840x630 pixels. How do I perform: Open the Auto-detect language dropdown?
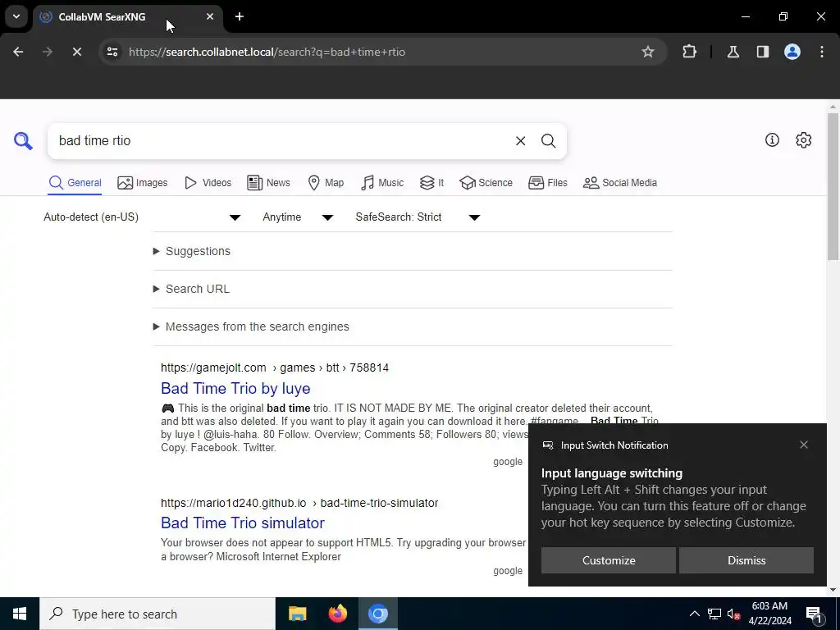pyautogui.click(x=142, y=217)
